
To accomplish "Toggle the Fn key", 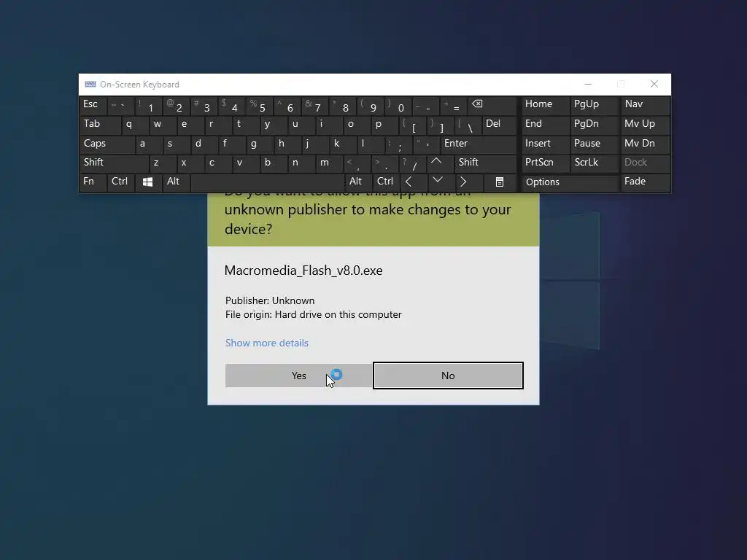I will (93, 182).
